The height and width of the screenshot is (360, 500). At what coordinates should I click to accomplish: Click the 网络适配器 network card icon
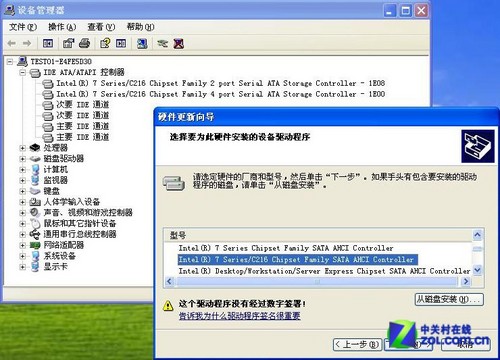pyautogui.click(x=35, y=245)
